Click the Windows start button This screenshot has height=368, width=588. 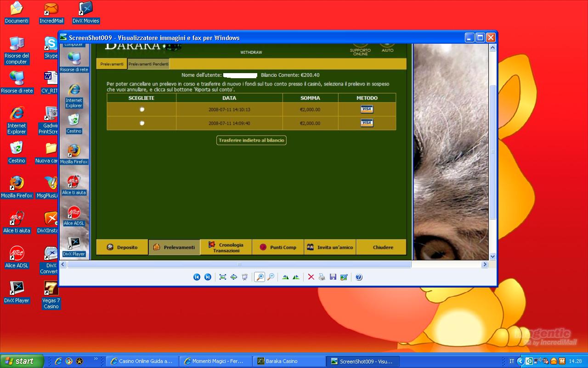click(22, 361)
